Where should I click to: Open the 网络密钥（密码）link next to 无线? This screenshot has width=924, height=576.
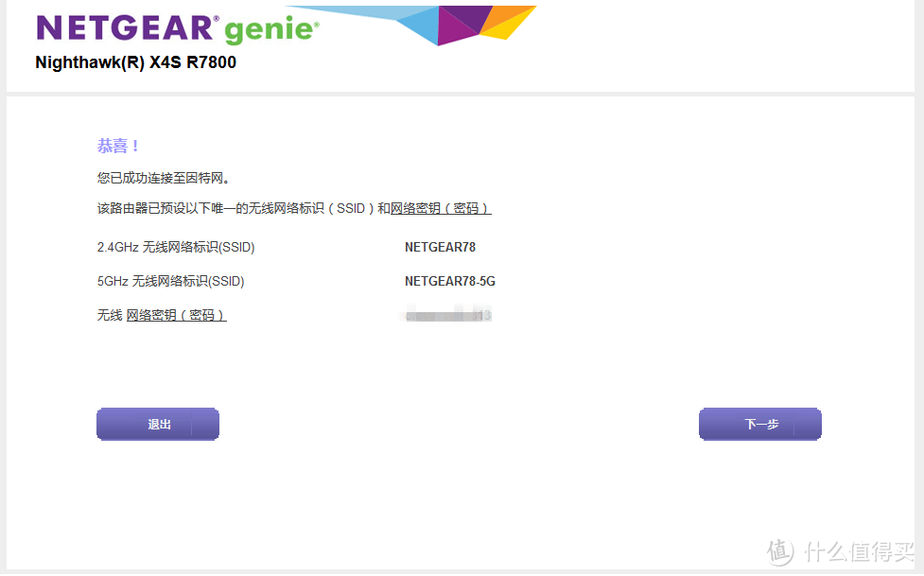click(x=177, y=315)
